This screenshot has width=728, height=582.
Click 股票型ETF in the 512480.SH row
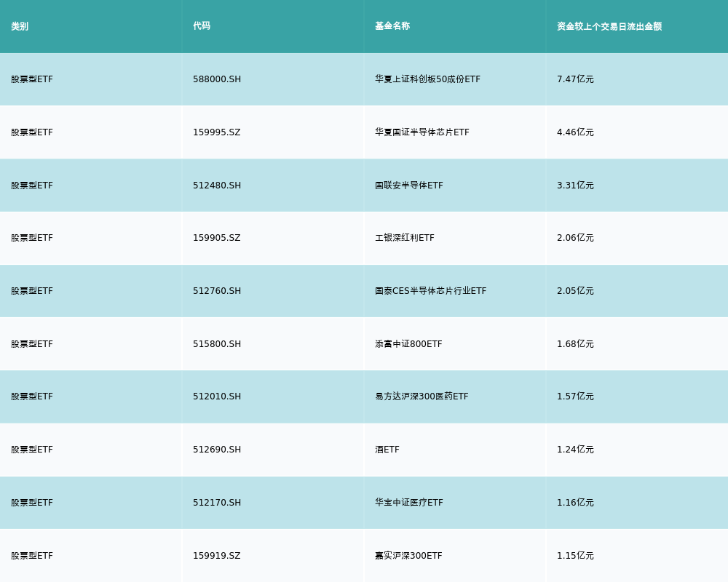32,186
